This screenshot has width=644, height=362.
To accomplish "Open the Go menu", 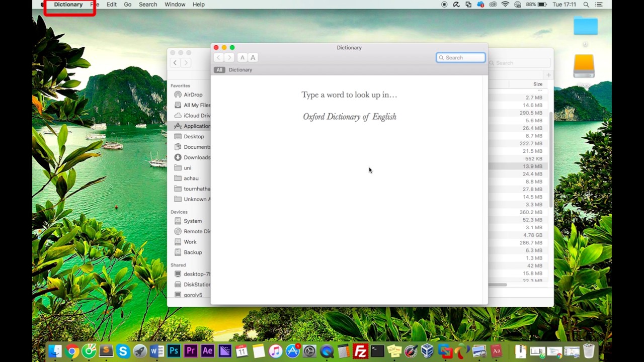I will [x=128, y=5].
